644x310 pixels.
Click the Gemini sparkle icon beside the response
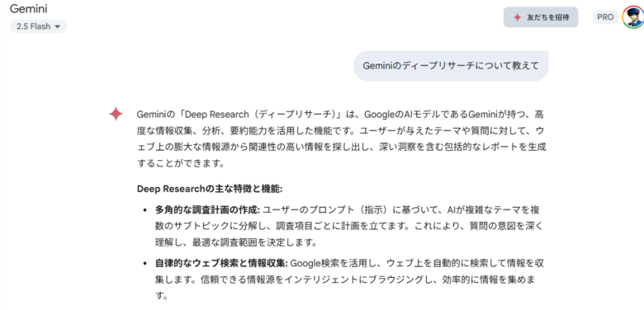[x=116, y=114]
